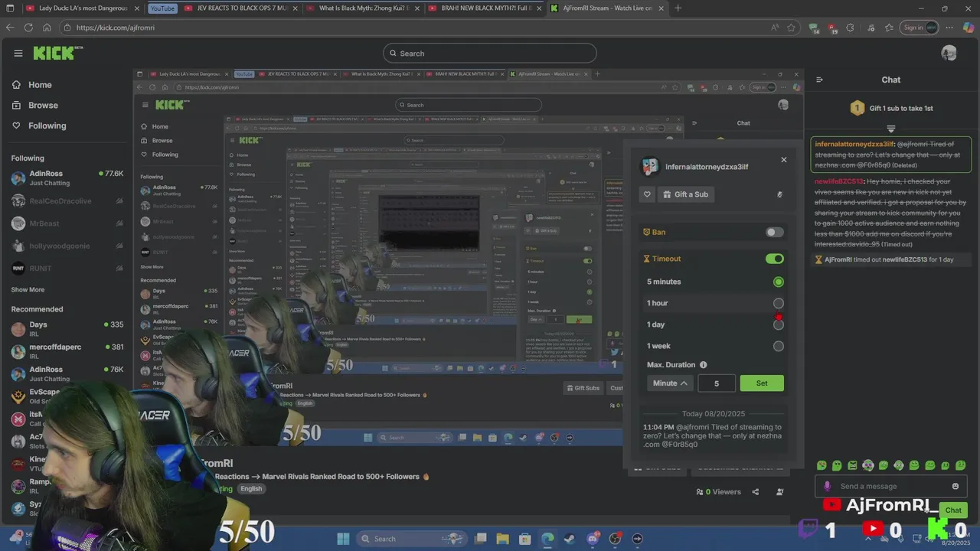Open hollywoodgoonie channel in sidebar
The image size is (980, 551).
pos(67,246)
